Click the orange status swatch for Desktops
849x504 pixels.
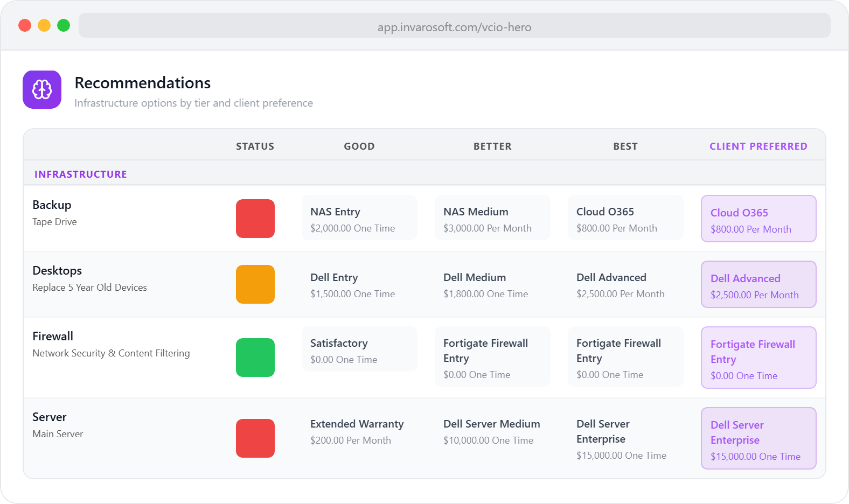pos(255,284)
